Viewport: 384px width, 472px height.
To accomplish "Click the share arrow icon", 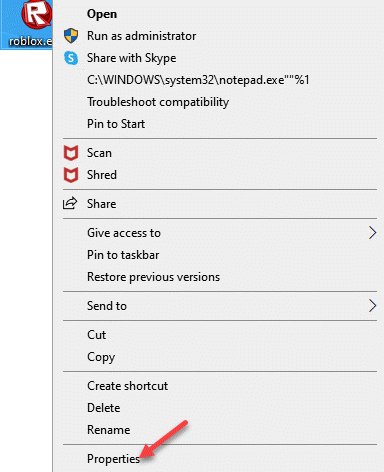I will [x=70, y=203].
